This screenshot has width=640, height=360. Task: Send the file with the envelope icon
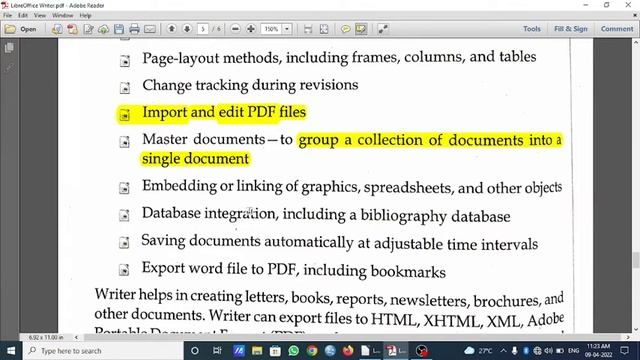point(150,29)
